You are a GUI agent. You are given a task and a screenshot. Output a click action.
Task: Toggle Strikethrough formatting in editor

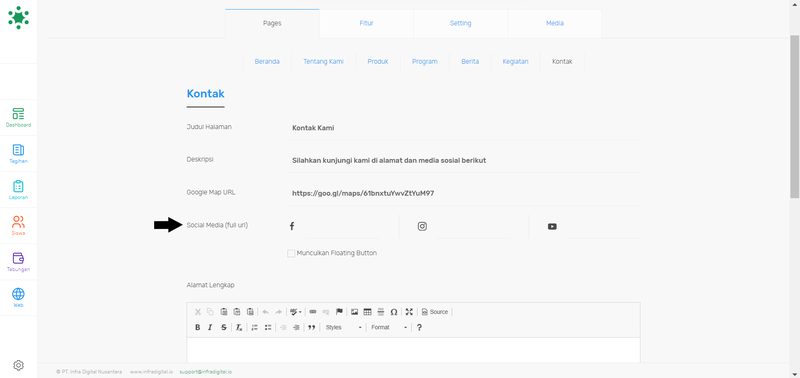(223, 327)
